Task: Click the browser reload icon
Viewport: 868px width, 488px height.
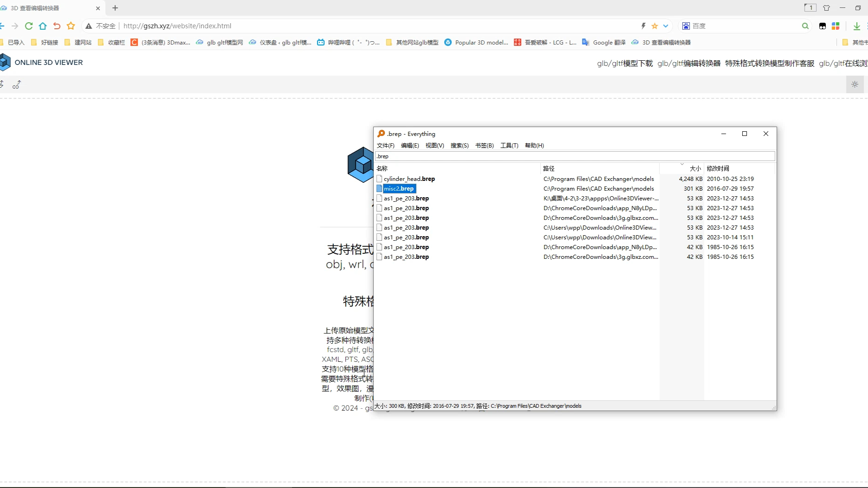Action: tap(29, 26)
